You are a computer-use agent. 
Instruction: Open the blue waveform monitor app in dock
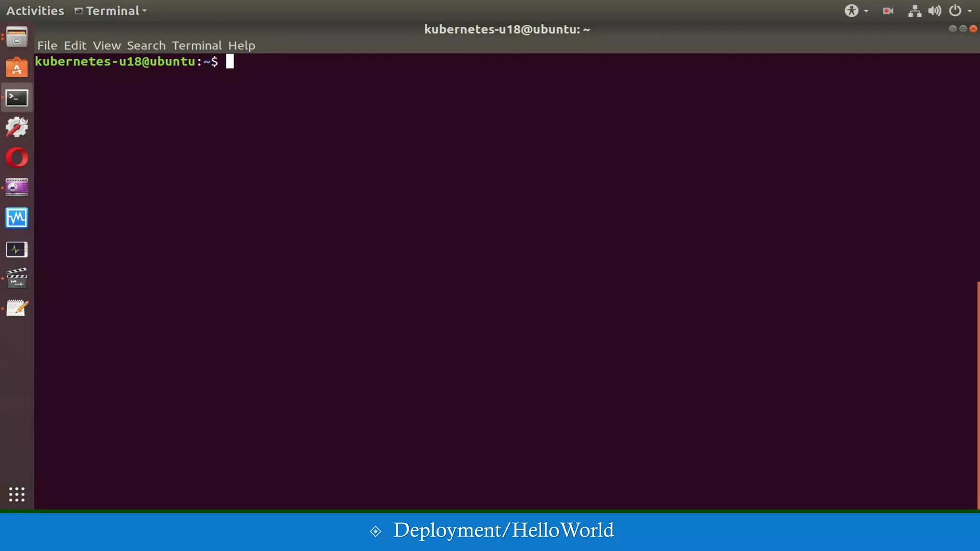coord(17,218)
